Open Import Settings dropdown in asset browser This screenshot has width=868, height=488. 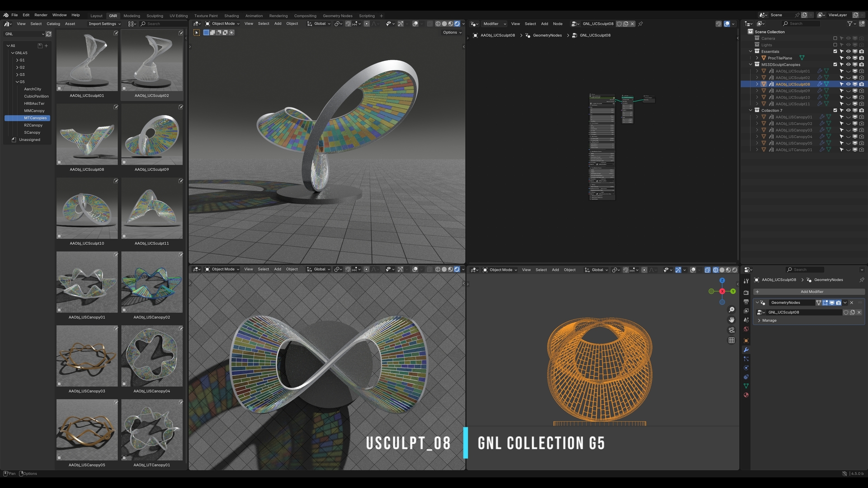coord(105,24)
